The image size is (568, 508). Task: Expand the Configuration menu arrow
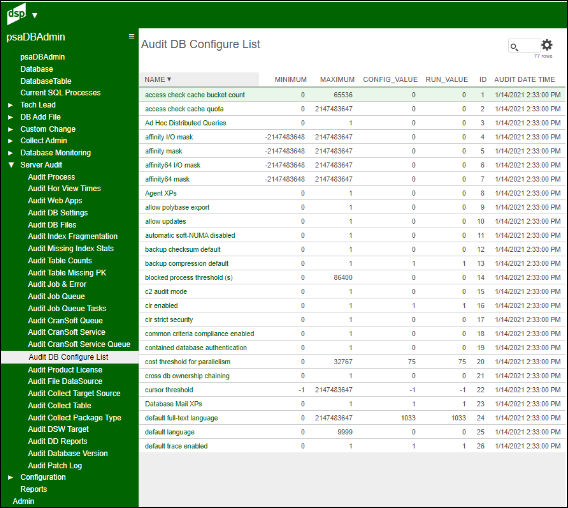(x=11, y=478)
